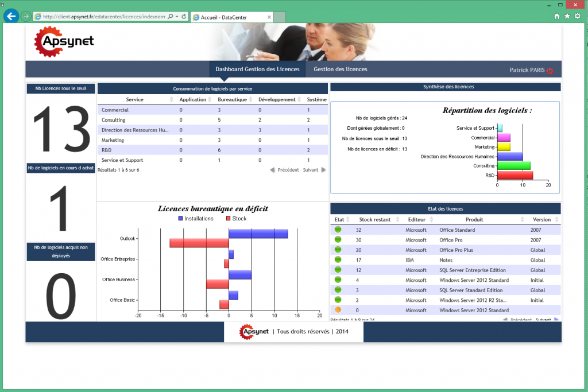The width and height of the screenshot is (588, 392).
Task: Go back with browser back arrow
Action: point(10,17)
